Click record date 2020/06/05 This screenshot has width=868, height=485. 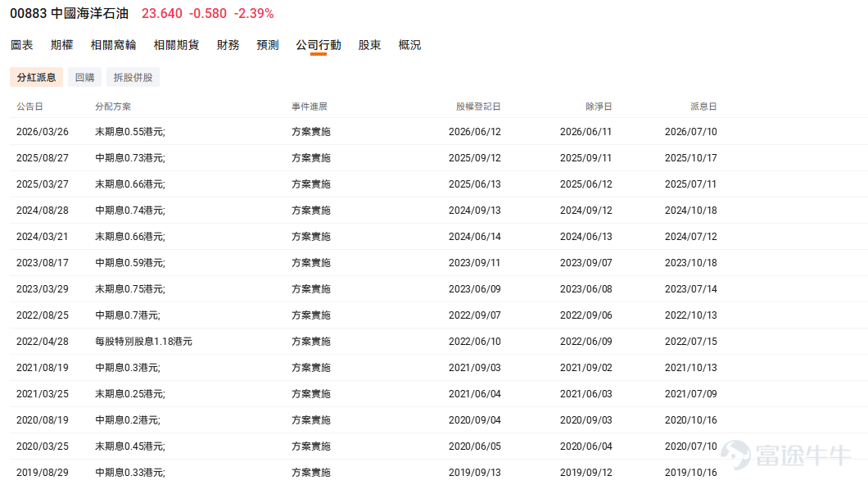coord(475,446)
